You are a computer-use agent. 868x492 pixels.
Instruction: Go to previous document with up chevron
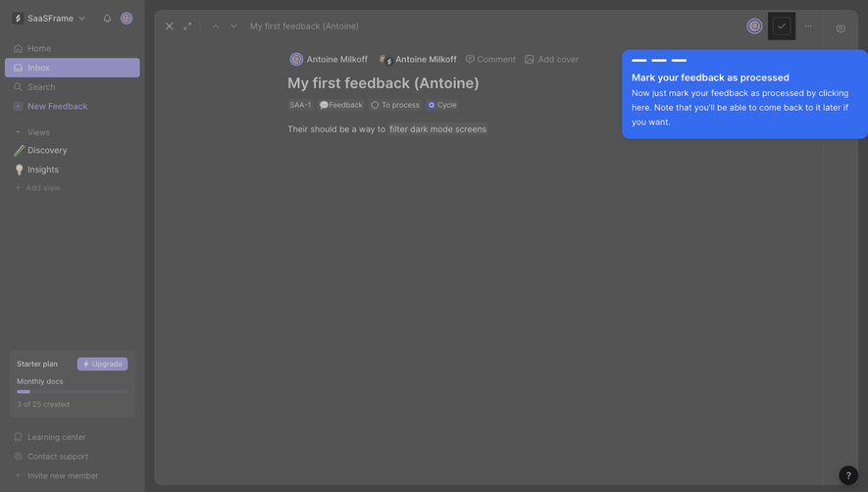point(216,26)
